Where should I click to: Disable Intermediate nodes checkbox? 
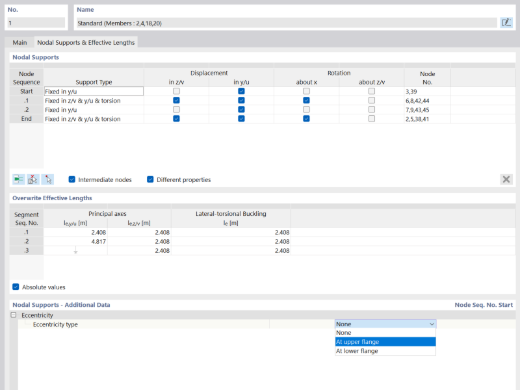[72, 179]
